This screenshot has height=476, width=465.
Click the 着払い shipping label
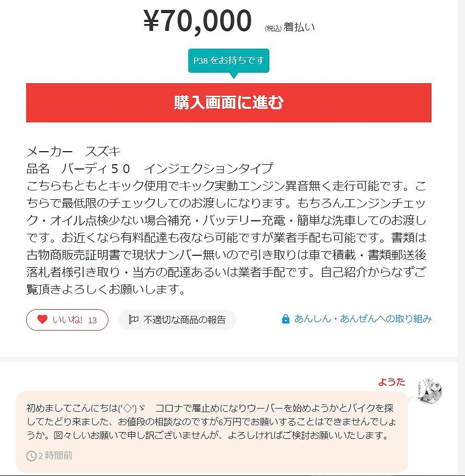[x=299, y=27]
